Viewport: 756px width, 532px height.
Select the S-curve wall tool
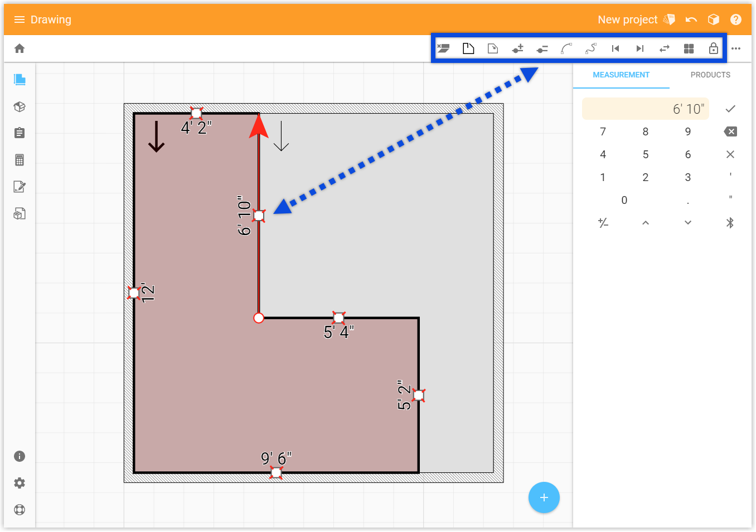point(591,48)
